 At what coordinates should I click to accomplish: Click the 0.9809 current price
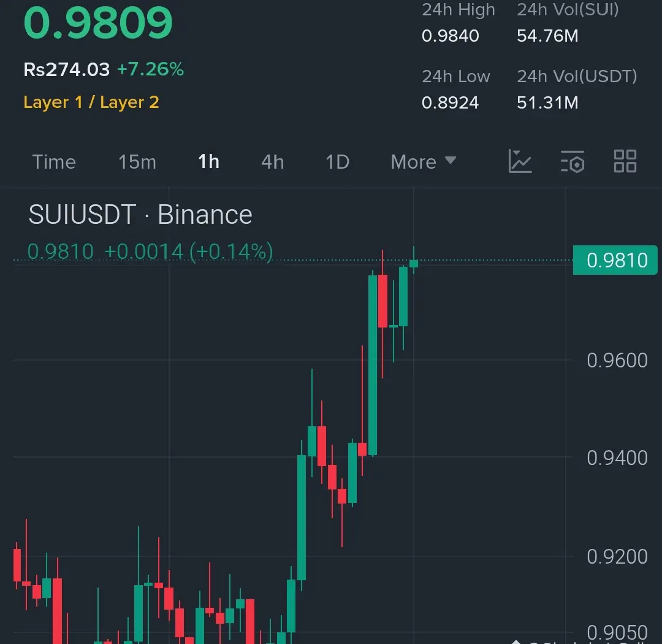[98, 23]
